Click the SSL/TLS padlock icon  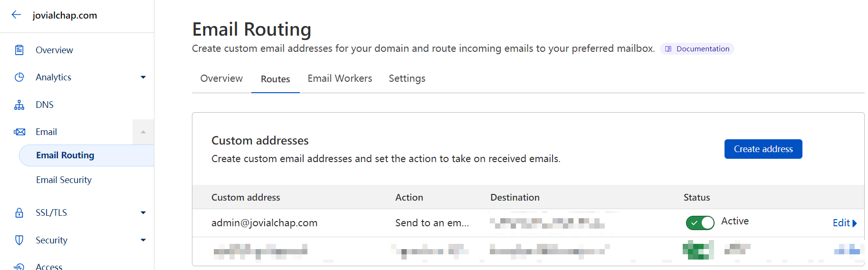coord(19,212)
